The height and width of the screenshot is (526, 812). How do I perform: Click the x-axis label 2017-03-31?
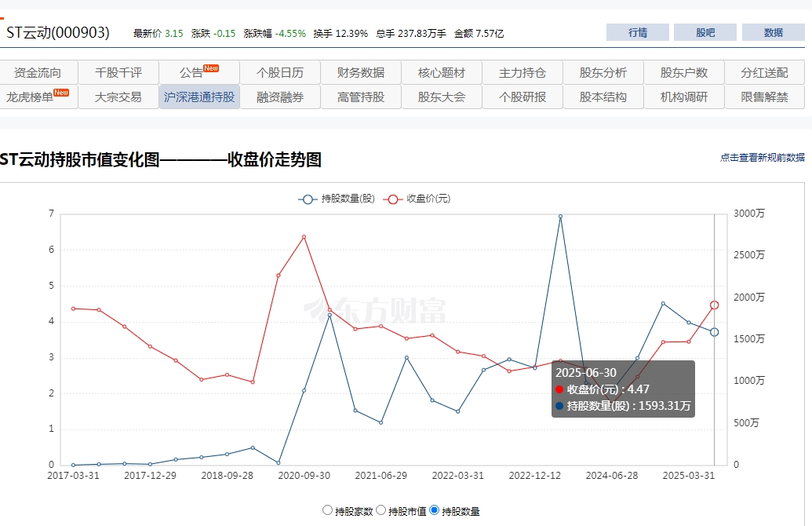point(73,476)
